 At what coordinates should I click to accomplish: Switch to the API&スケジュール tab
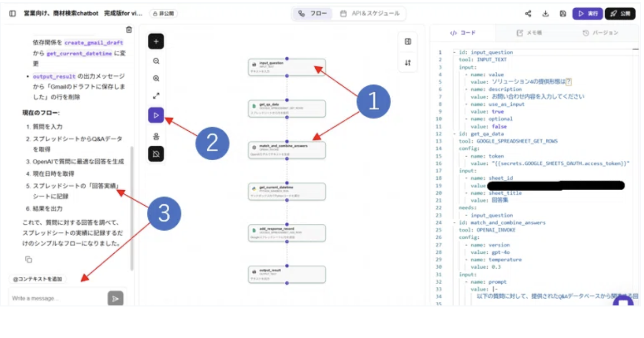coord(370,13)
